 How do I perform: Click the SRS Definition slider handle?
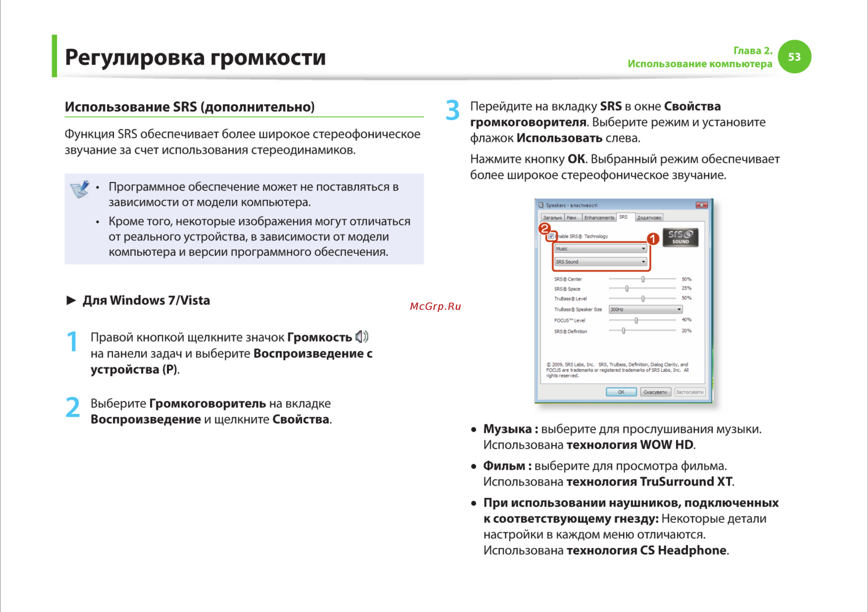623,331
